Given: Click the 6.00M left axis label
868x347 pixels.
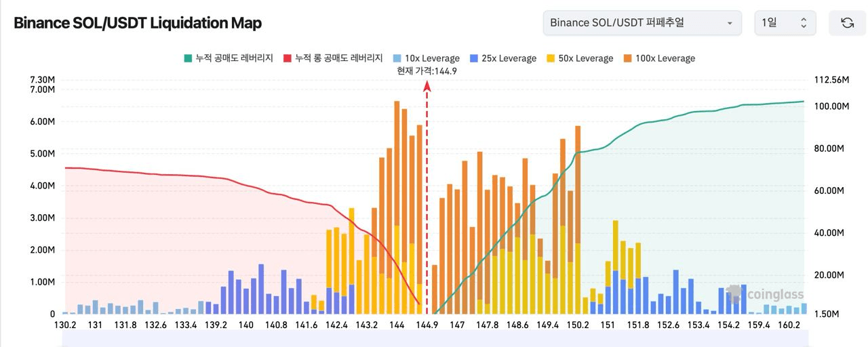Looking at the screenshot, I should coord(42,121).
